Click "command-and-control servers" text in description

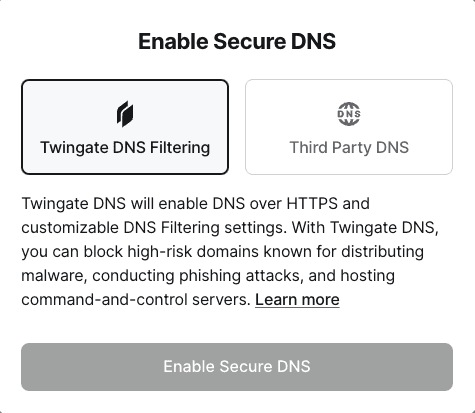click(136, 299)
